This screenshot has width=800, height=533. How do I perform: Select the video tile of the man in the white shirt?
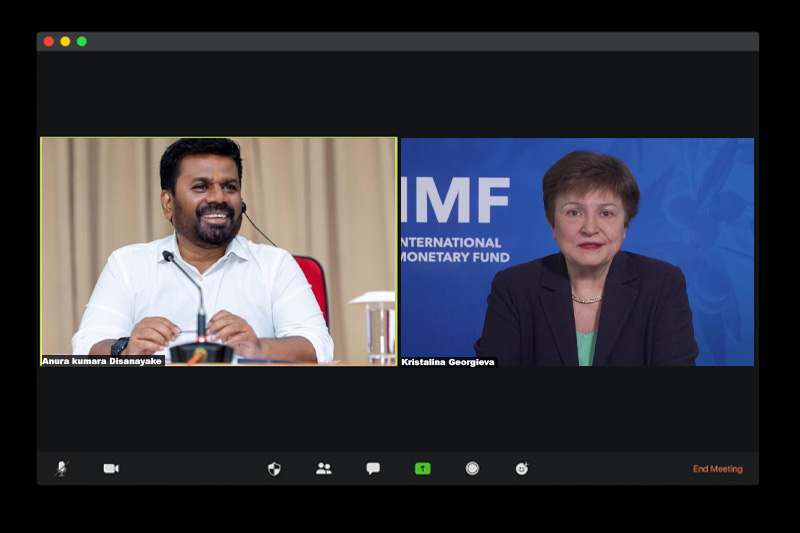pos(218,250)
